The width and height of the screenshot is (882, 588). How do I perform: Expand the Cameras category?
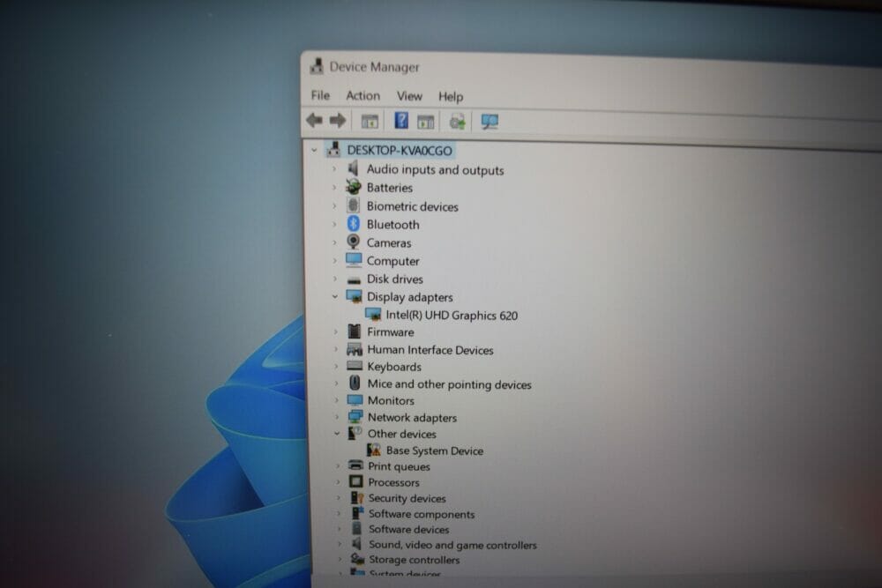pyautogui.click(x=334, y=242)
